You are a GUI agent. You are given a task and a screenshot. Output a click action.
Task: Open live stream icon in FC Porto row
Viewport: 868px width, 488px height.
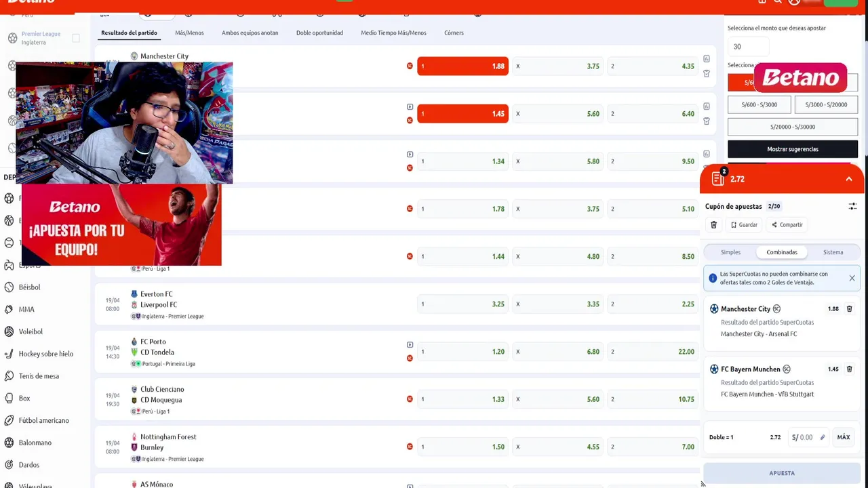tap(410, 345)
